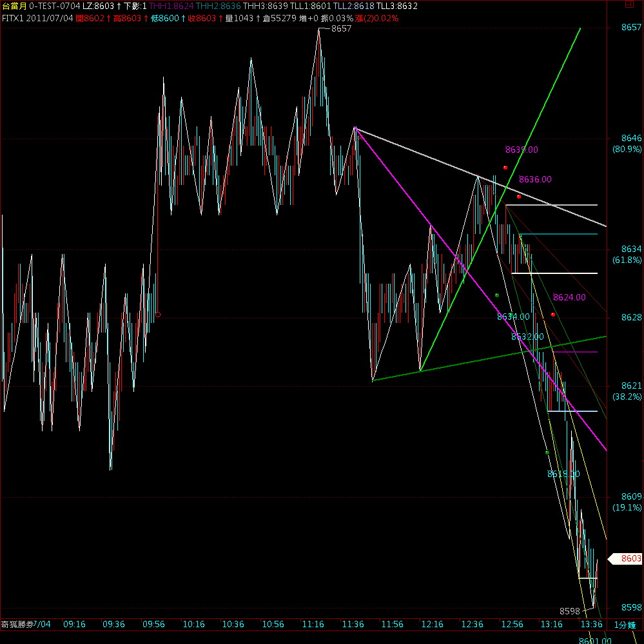Click the green dot above 8615.00 label
This screenshot has width=644, height=644.
coord(547,453)
